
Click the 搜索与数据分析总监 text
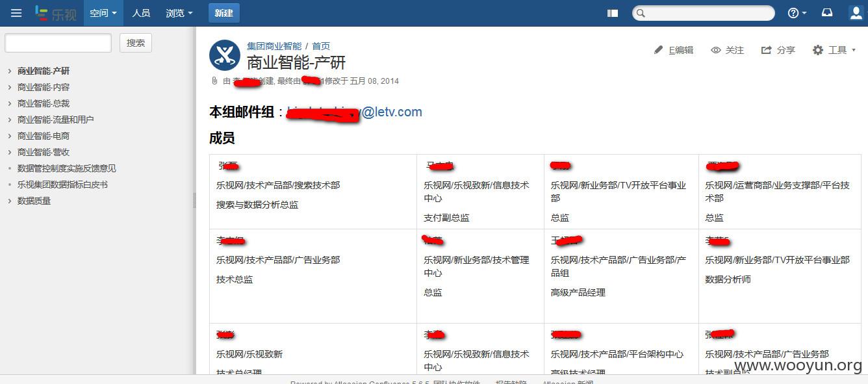point(257,205)
